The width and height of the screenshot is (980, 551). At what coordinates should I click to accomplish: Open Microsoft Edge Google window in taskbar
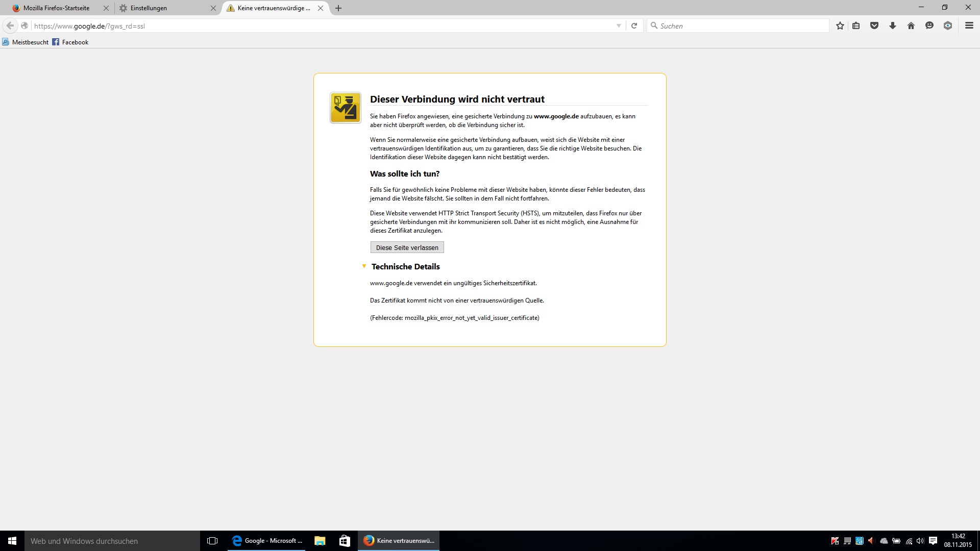[x=266, y=541]
